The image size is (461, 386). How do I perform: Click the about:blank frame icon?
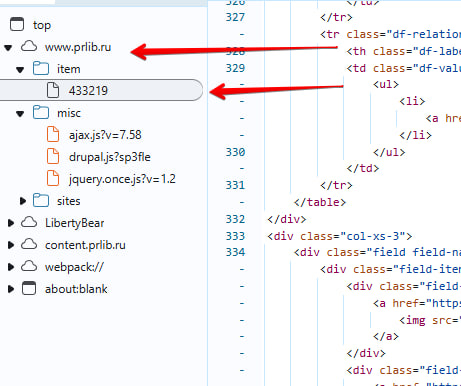point(29,288)
